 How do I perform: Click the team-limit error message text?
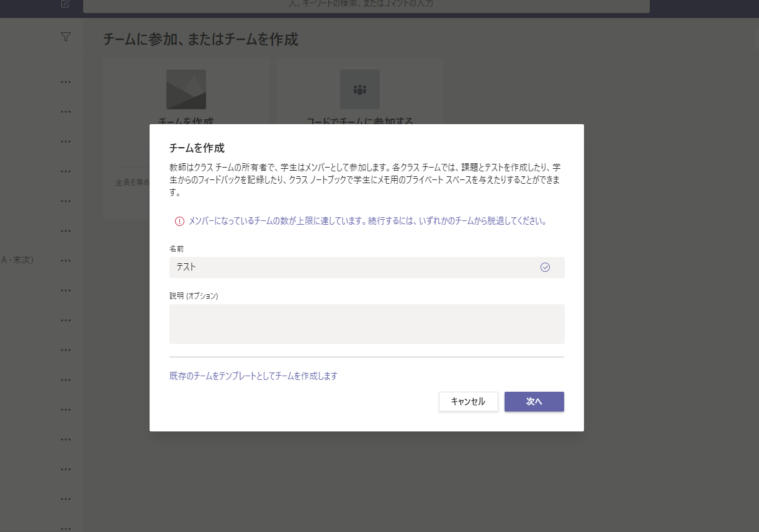click(x=367, y=221)
